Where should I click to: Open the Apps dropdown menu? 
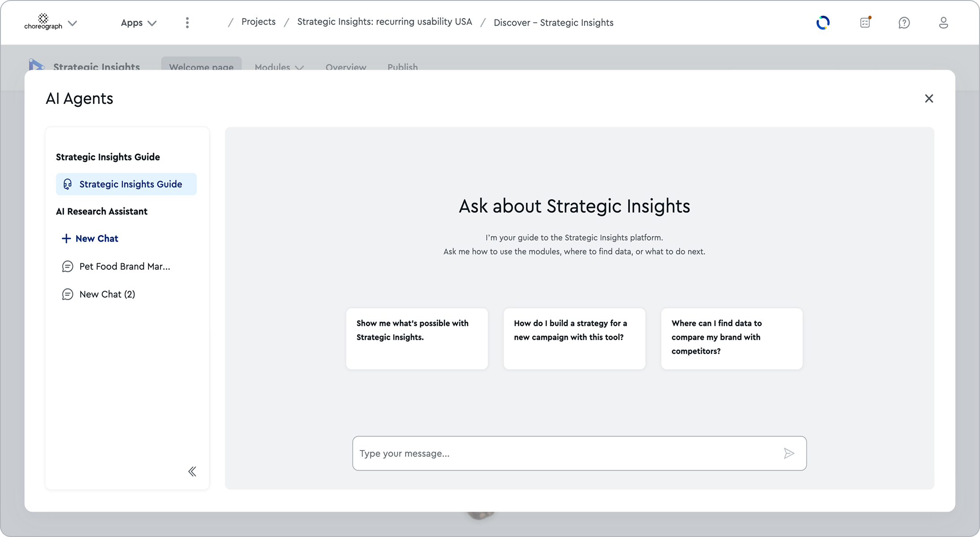(x=139, y=23)
